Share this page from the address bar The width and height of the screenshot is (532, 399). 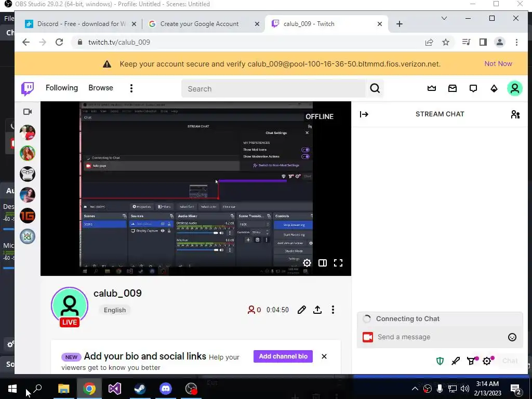point(429,42)
